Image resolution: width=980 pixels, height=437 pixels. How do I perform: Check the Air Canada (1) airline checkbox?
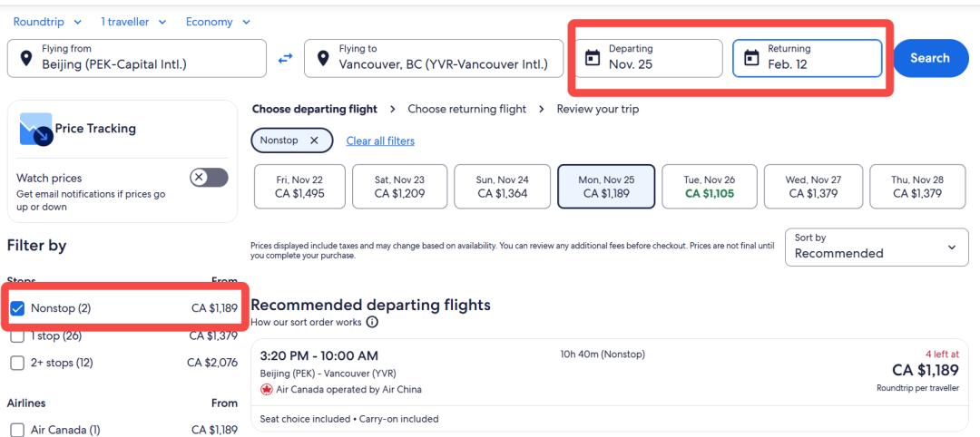coord(17,430)
